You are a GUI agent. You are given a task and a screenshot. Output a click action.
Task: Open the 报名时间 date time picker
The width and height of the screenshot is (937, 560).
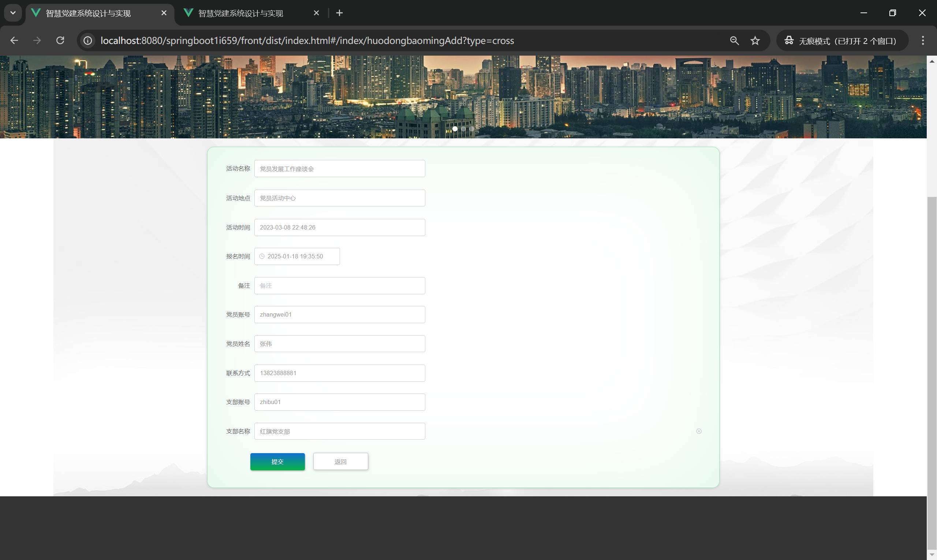point(297,256)
